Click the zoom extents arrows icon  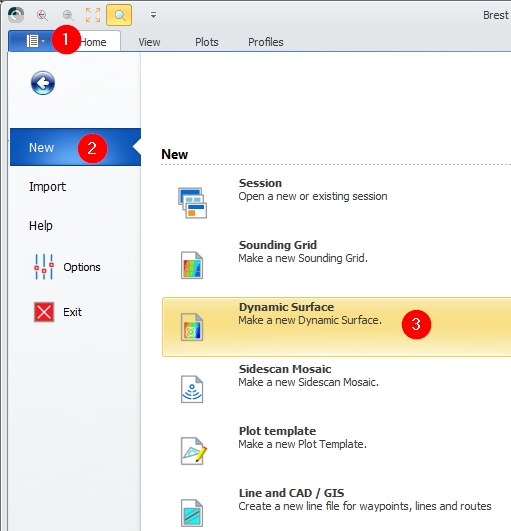coord(93,15)
